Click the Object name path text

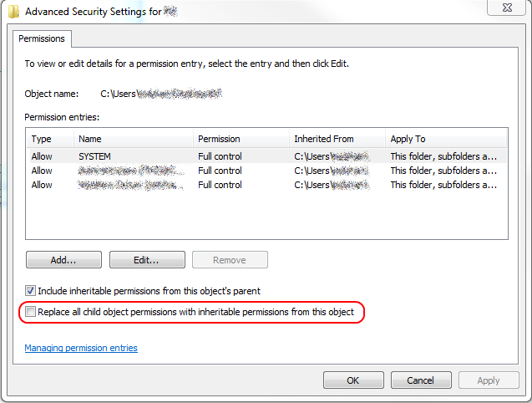tap(160, 94)
